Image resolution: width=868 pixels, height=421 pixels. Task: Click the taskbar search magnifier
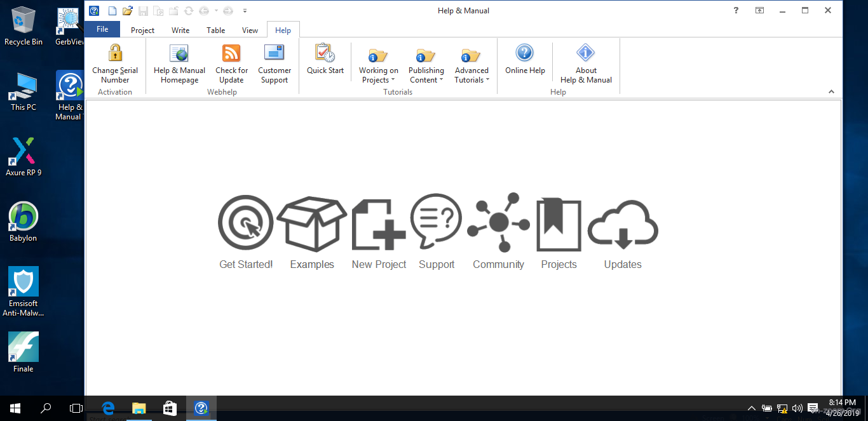[46, 408]
